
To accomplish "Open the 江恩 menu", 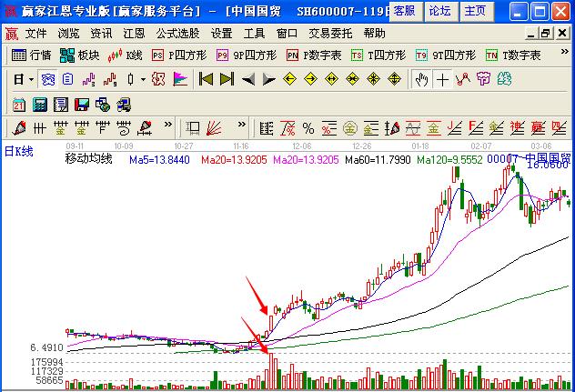I will (134, 33).
